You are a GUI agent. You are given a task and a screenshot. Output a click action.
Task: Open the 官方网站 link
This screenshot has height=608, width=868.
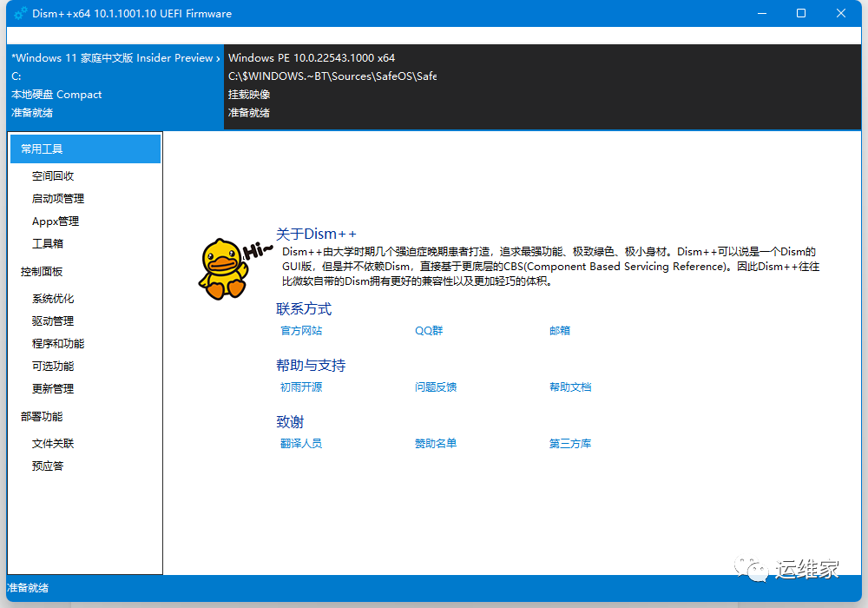coord(301,331)
